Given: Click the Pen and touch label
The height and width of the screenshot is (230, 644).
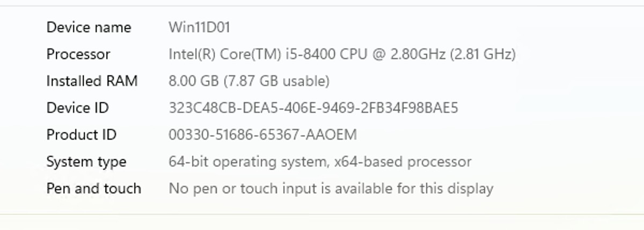Looking at the screenshot, I should 93,189.
